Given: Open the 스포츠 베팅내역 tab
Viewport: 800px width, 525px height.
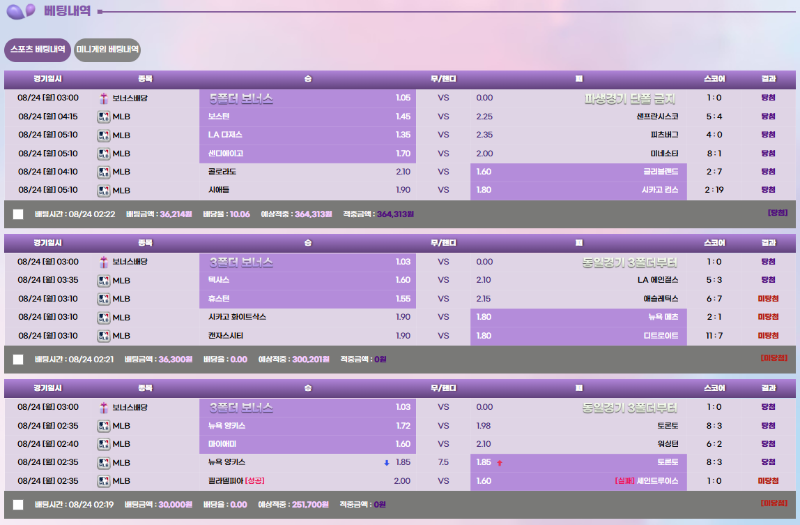Looking at the screenshot, I should [x=38, y=49].
